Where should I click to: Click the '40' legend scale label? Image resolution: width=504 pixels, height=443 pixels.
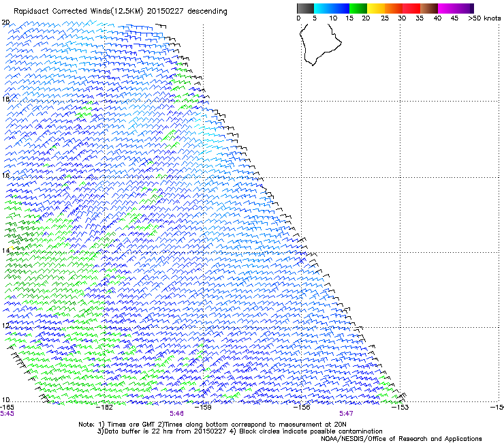click(437, 18)
